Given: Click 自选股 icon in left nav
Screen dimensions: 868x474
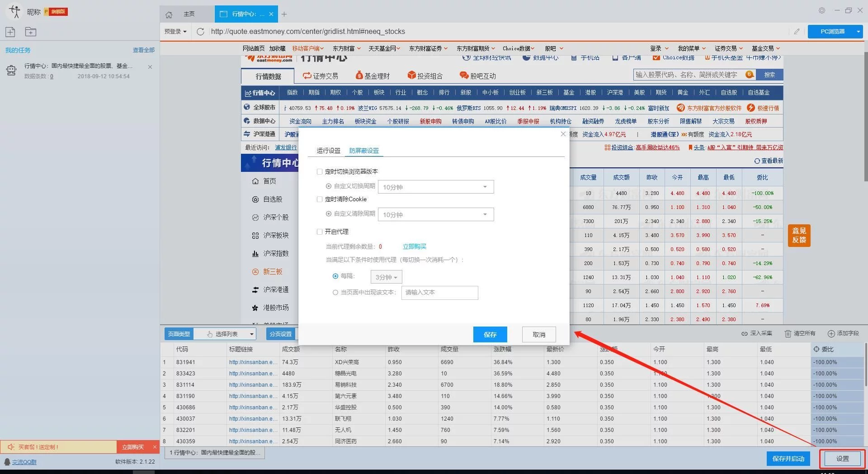Looking at the screenshot, I should (255, 199).
